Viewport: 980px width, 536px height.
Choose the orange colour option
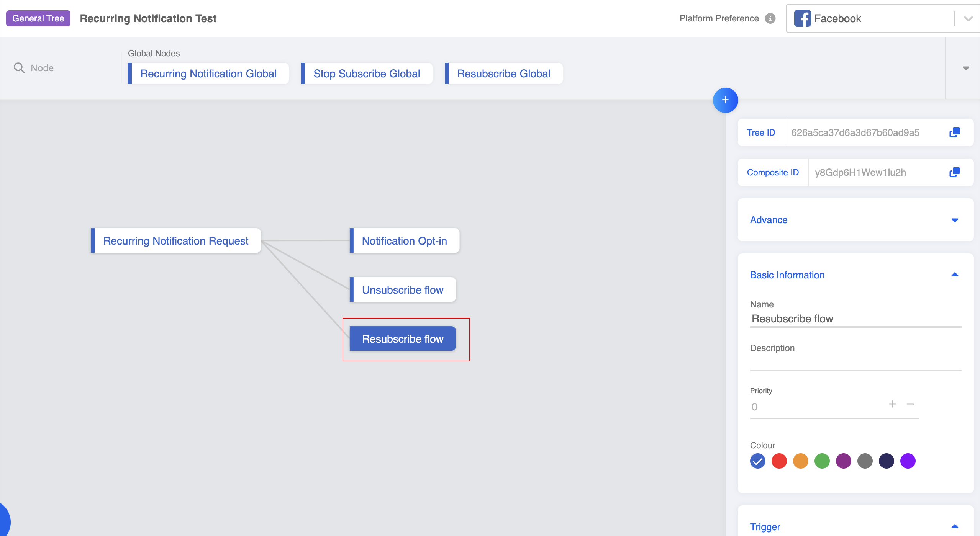(x=800, y=461)
